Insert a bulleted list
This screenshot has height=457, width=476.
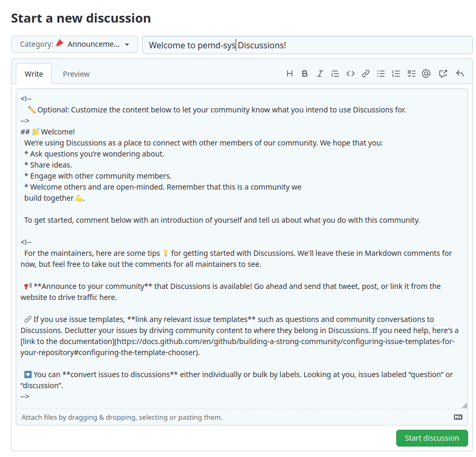(381, 74)
